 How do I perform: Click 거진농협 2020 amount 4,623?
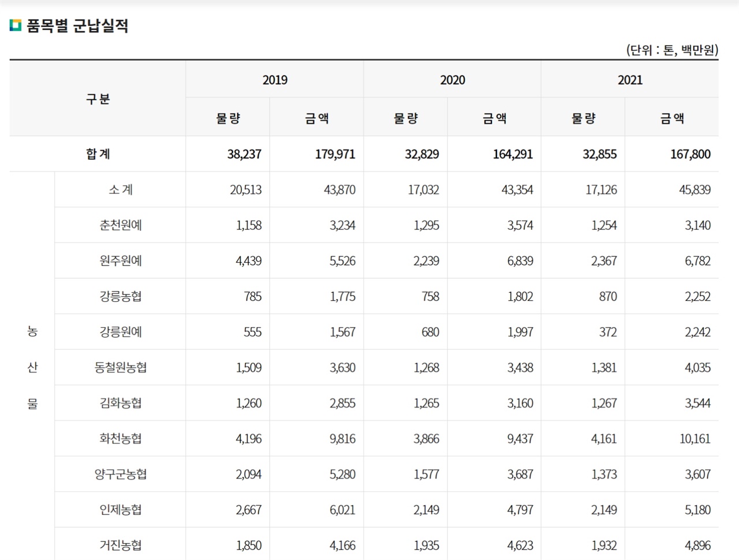pos(521,546)
